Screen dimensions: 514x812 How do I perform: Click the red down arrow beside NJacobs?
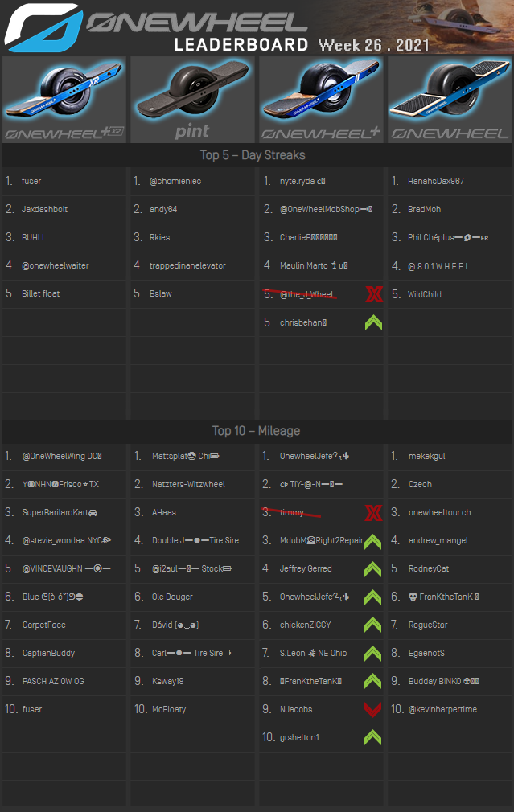coord(373,709)
